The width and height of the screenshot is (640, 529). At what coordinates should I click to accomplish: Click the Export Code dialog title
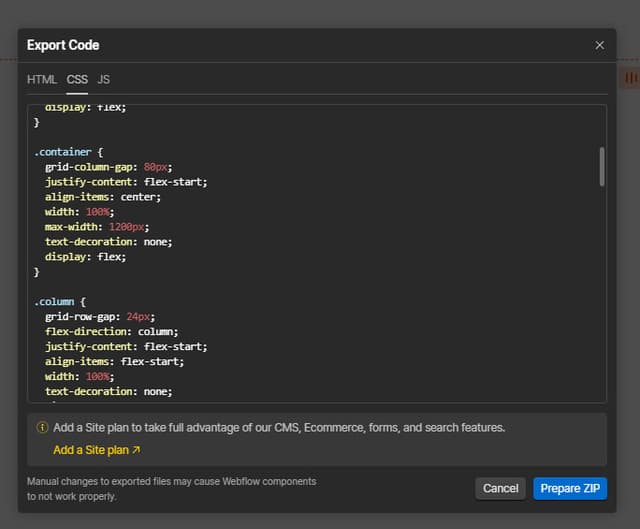[x=63, y=45]
